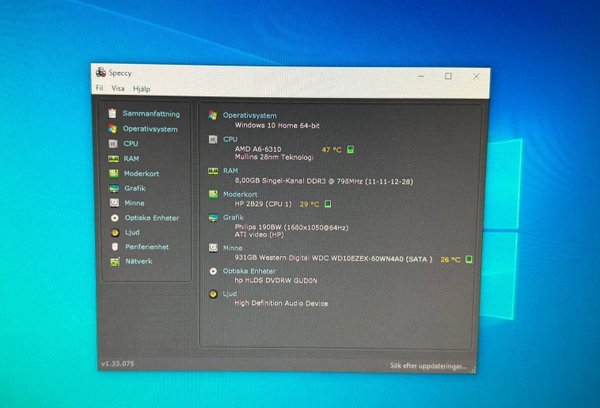Click Operativsystem heading in summary panel
The width and height of the screenshot is (600, 408).
pos(249,115)
